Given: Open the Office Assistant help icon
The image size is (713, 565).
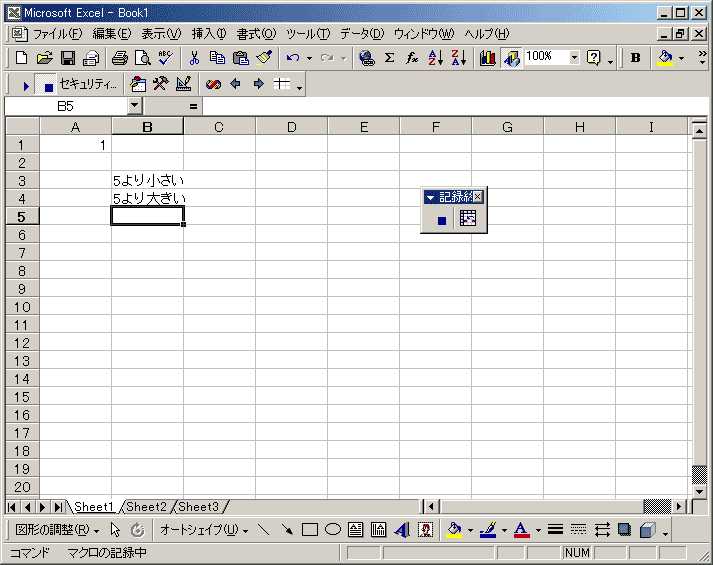Looking at the screenshot, I should pos(594,58).
